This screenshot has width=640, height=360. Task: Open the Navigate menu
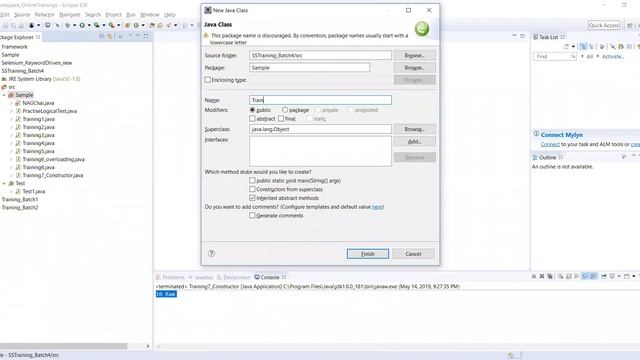70,14
